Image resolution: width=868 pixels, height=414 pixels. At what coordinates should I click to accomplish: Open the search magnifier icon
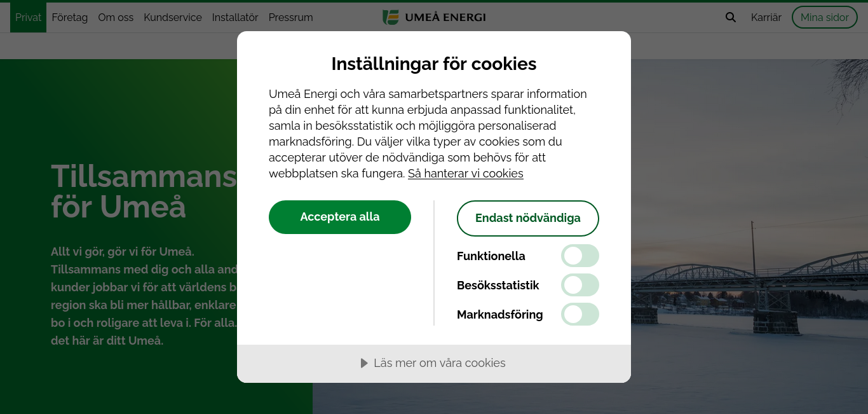(x=731, y=18)
